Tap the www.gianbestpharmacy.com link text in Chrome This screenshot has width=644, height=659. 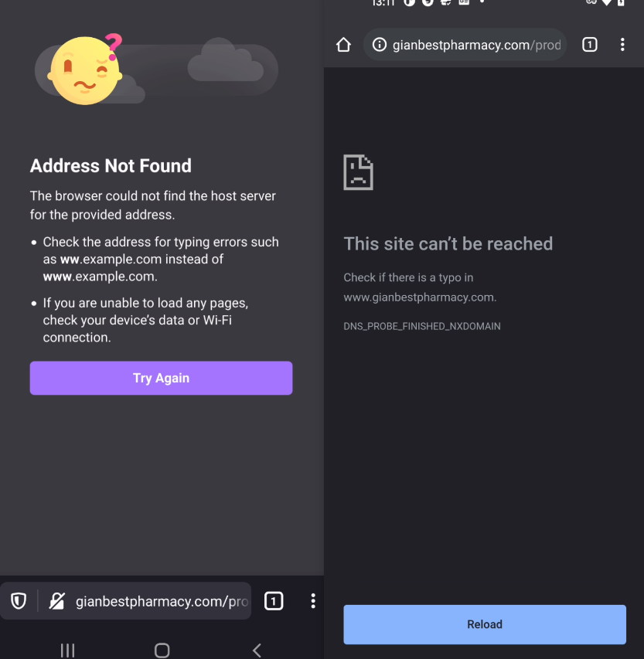tap(420, 297)
